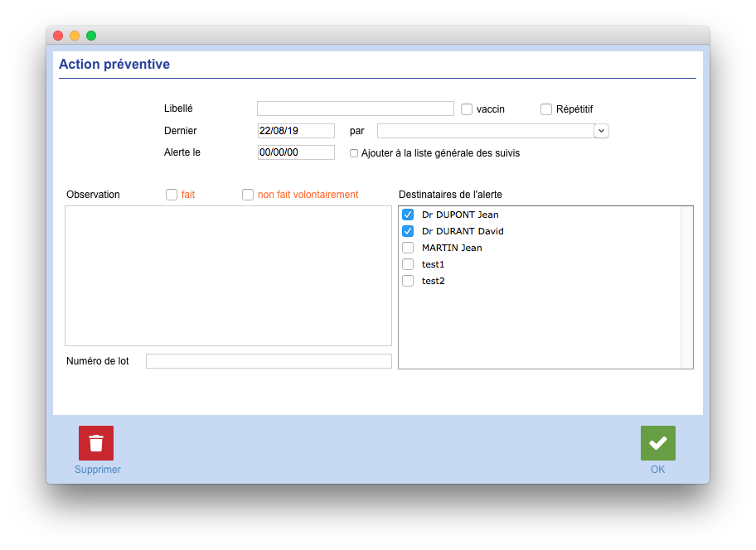Close the window with red button

58,36
